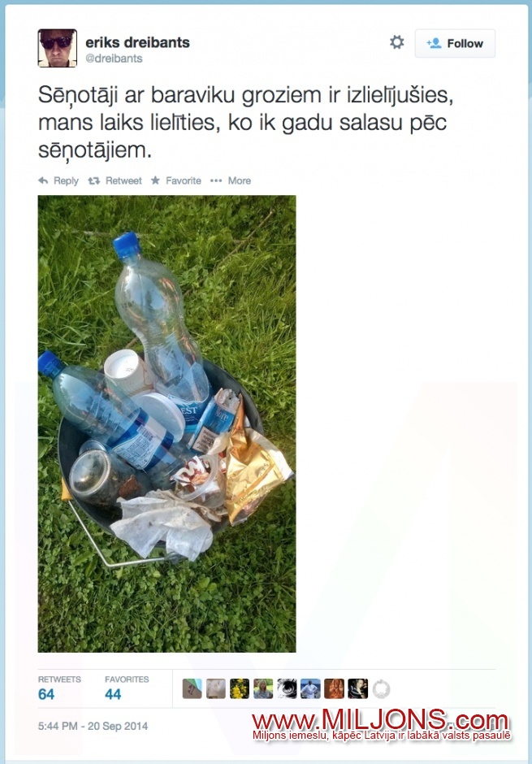Open eriks dreibants profile avatar
Image resolution: width=532 pixels, height=764 pixels.
tap(58, 48)
